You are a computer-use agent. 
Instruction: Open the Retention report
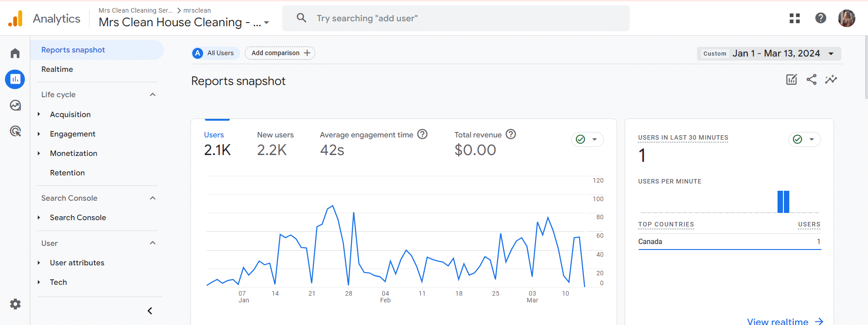(x=67, y=173)
